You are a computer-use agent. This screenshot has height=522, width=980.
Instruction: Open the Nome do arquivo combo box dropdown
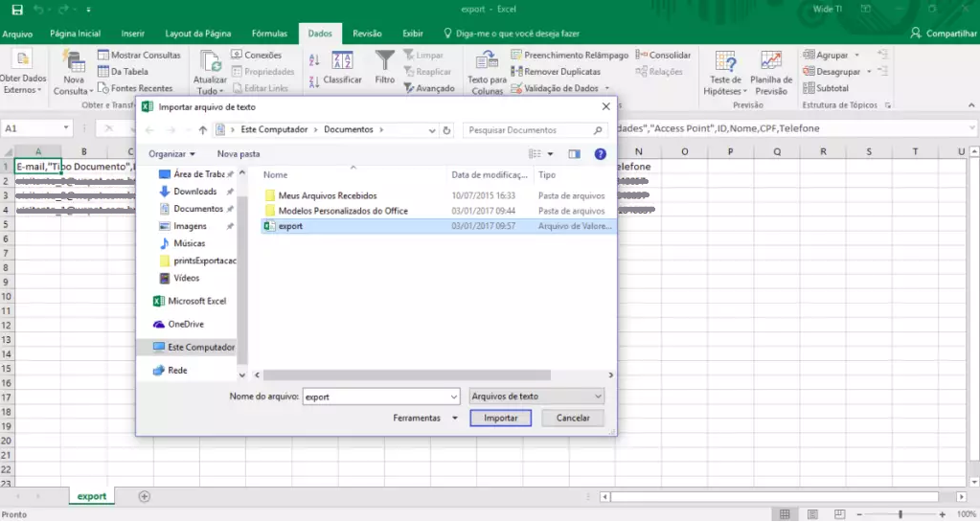click(454, 397)
